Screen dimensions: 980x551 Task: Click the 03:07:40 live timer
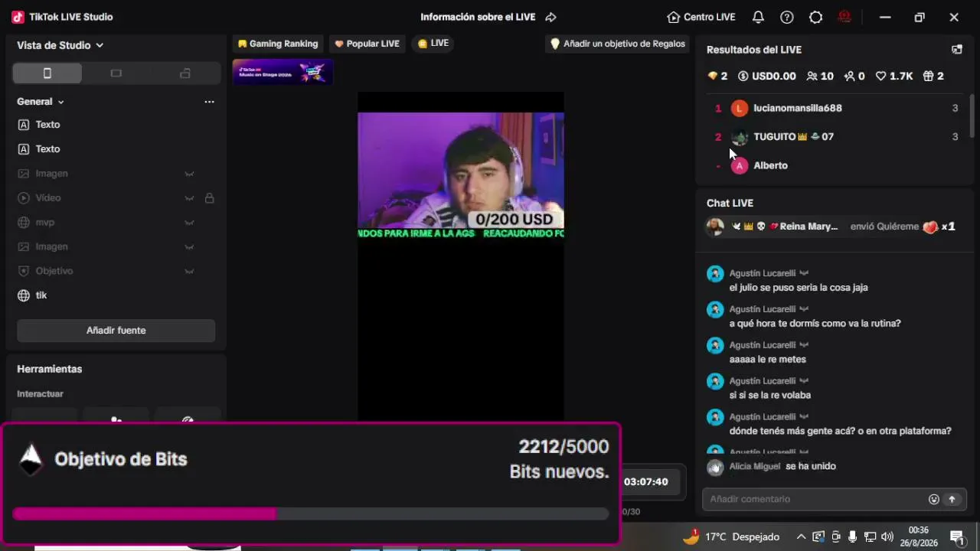click(646, 481)
